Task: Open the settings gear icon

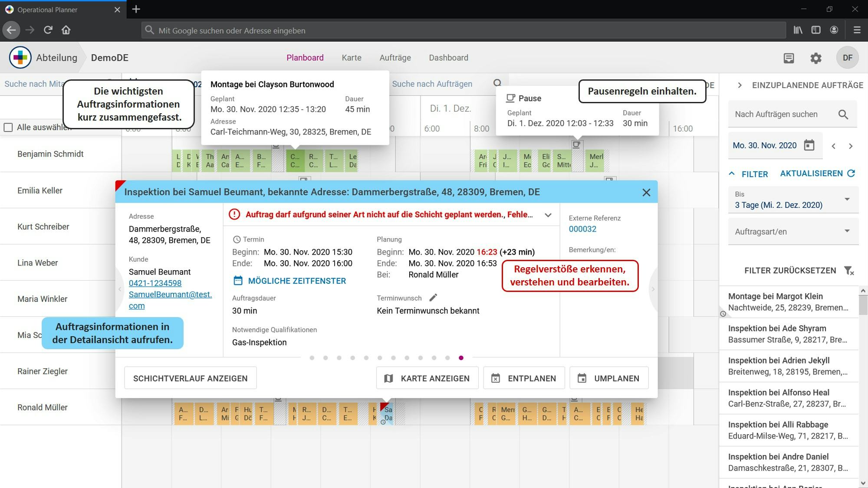Action: point(816,58)
